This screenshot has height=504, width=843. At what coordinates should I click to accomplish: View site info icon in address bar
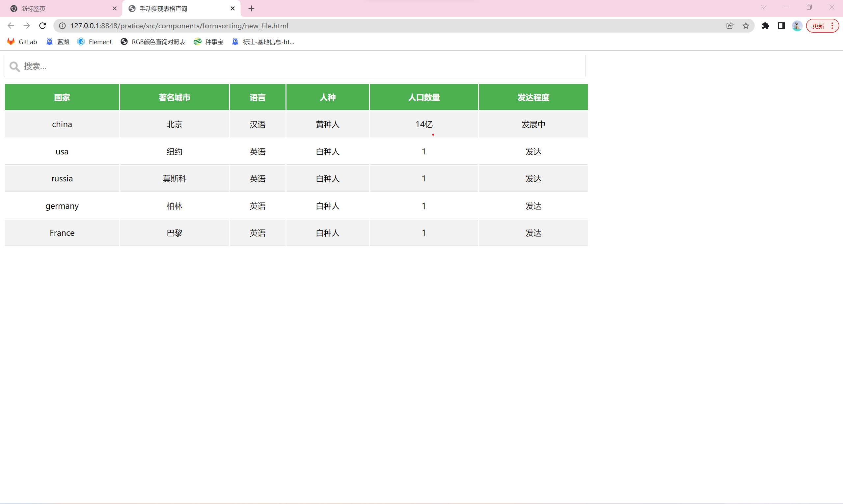coord(63,26)
